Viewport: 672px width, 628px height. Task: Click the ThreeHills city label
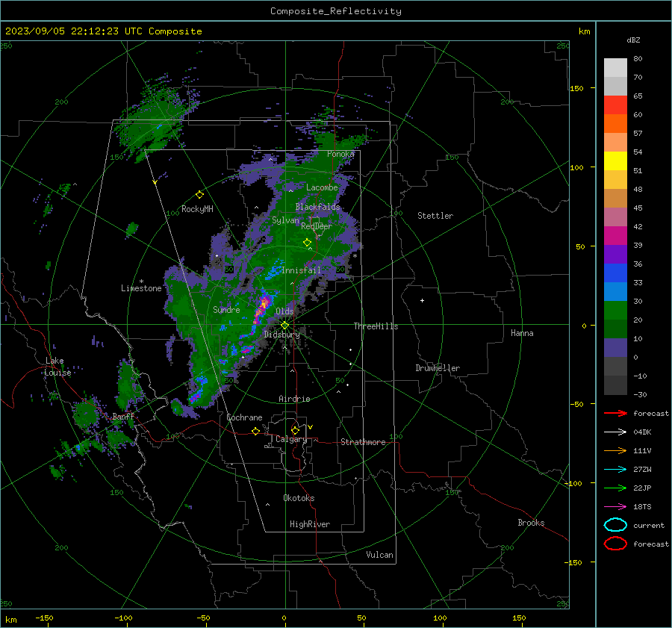[376, 326]
